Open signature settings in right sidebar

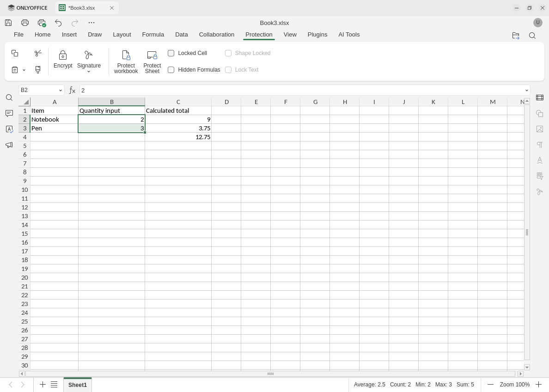(540, 192)
